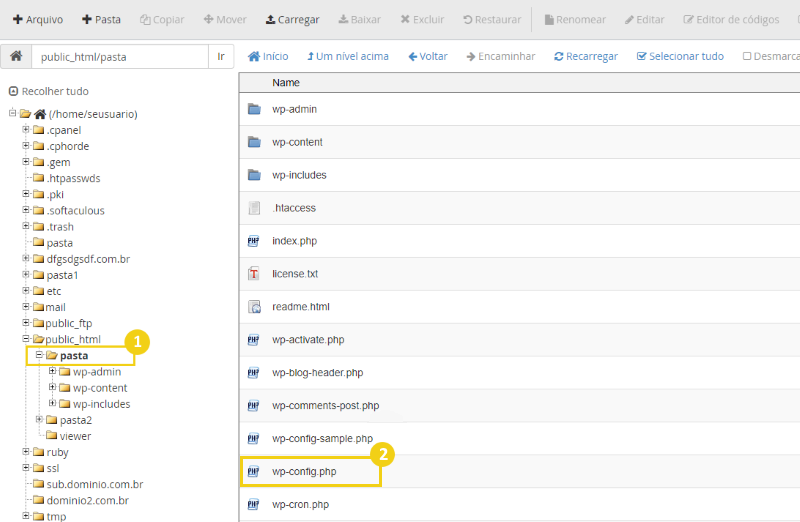The height and width of the screenshot is (522, 800).
Task: Click the Copiar toolbar button
Action: pyautogui.click(x=162, y=19)
